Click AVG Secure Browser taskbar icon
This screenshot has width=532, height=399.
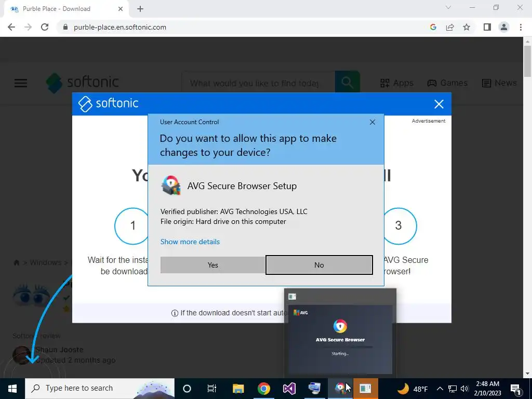(x=340, y=389)
